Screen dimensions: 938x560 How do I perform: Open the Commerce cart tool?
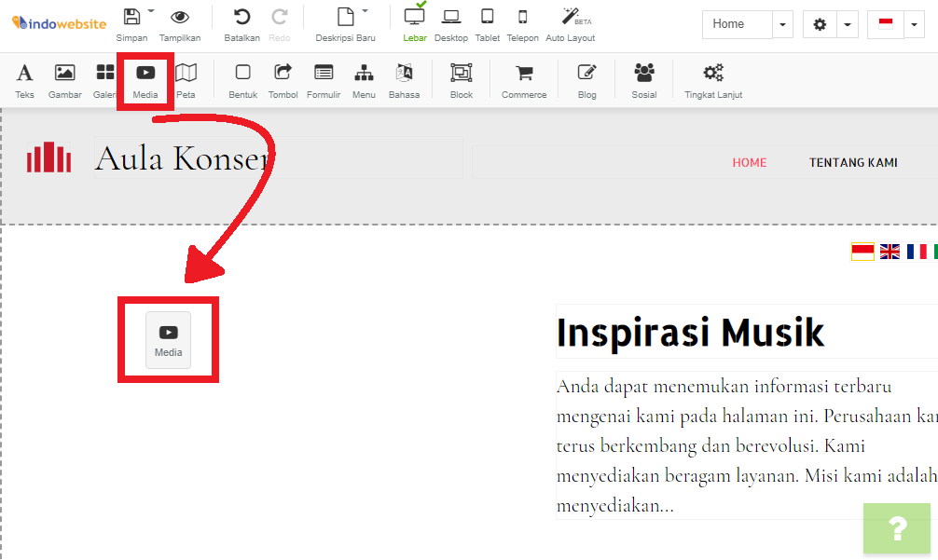(524, 80)
